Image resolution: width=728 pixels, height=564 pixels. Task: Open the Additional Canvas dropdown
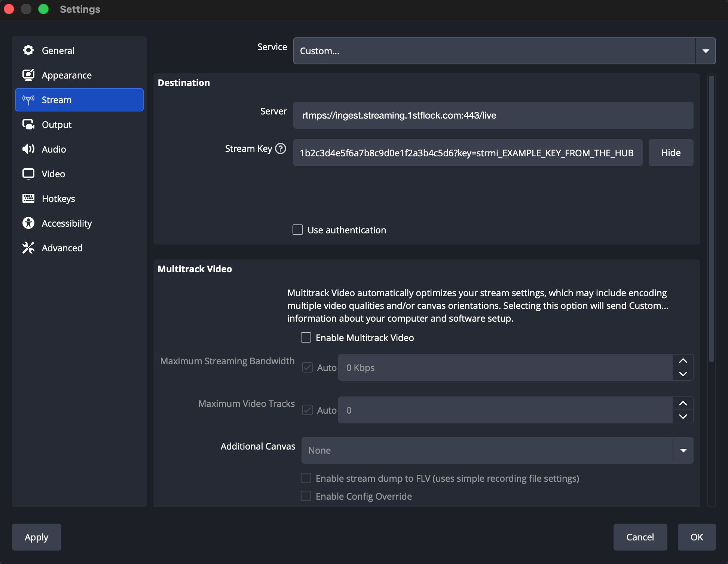tap(497, 450)
